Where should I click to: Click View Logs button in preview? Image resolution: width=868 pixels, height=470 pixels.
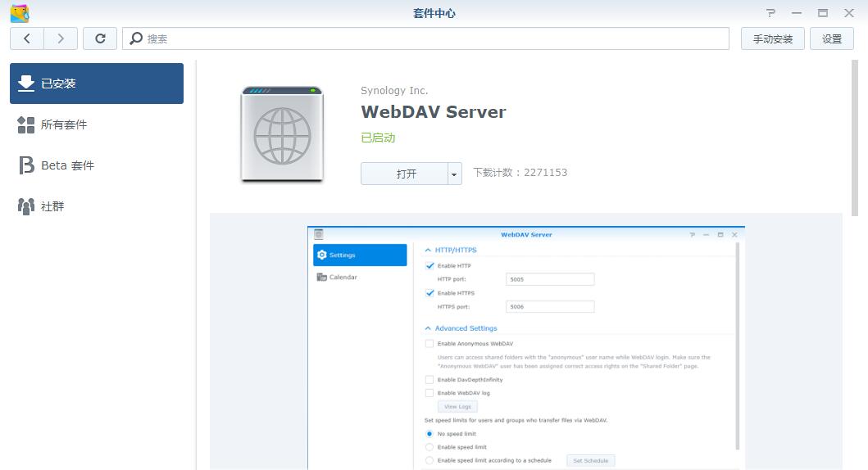click(x=457, y=406)
